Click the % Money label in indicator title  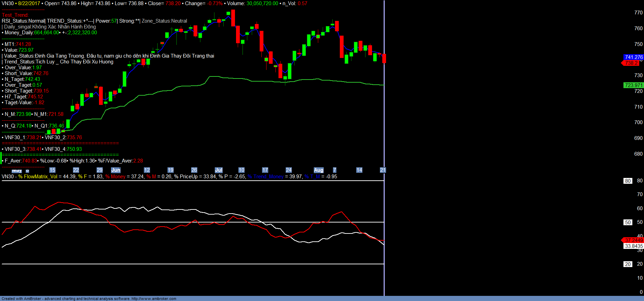[115, 177]
